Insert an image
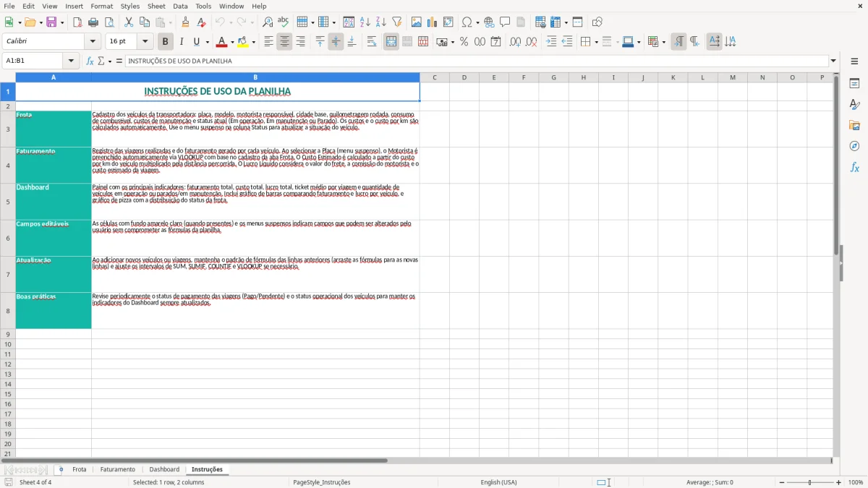The image size is (868, 488). click(x=417, y=22)
